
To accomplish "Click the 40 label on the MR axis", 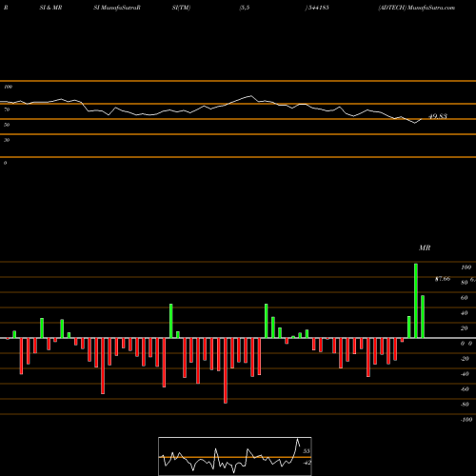I will [464, 313].
